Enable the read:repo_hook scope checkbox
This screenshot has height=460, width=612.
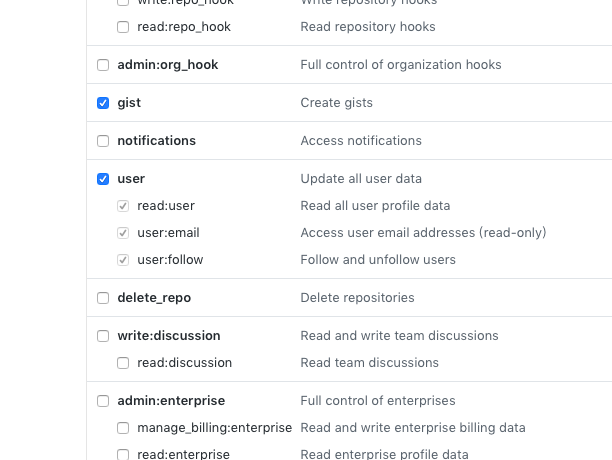(123, 27)
